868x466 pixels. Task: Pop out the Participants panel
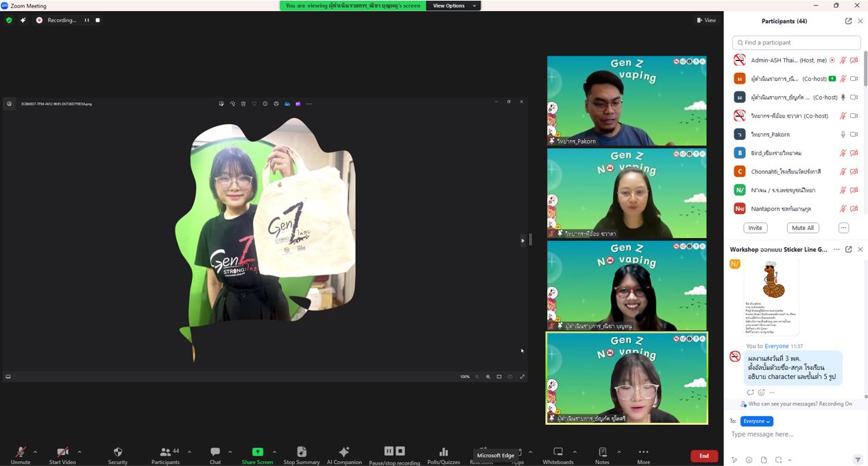pyautogui.click(x=848, y=21)
